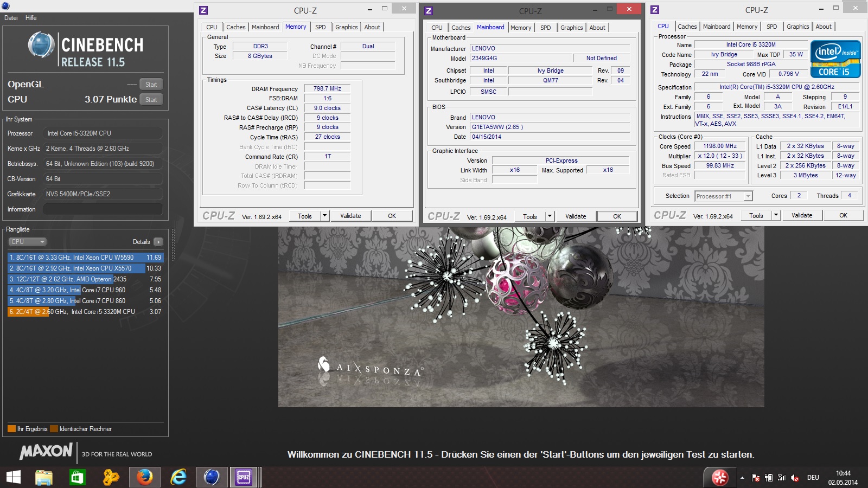Click the MAXON logo at bottom left
Viewport: 868px width, 488px height.
click(x=46, y=451)
